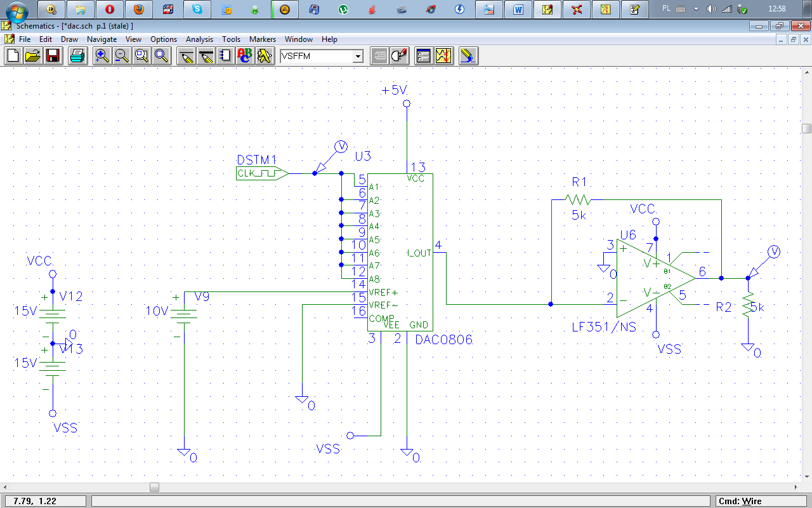This screenshot has height=508, width=812.
Task: Save the schematic with the floppy disk icon
Action: point(52,56)
